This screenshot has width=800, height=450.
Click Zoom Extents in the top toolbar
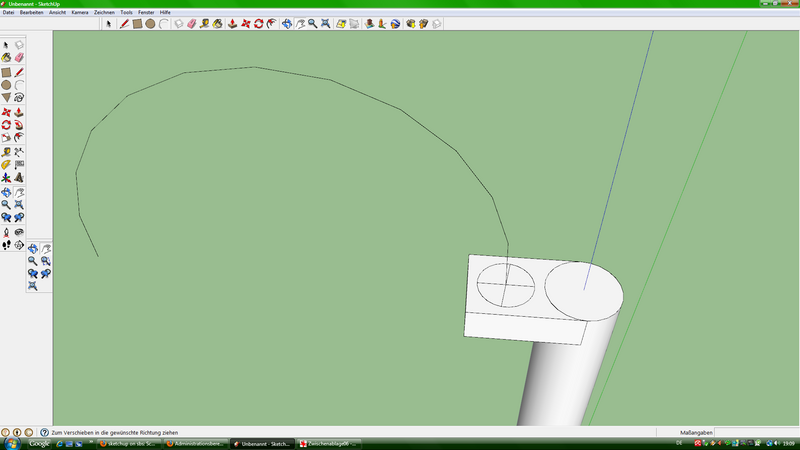[325, 23]
